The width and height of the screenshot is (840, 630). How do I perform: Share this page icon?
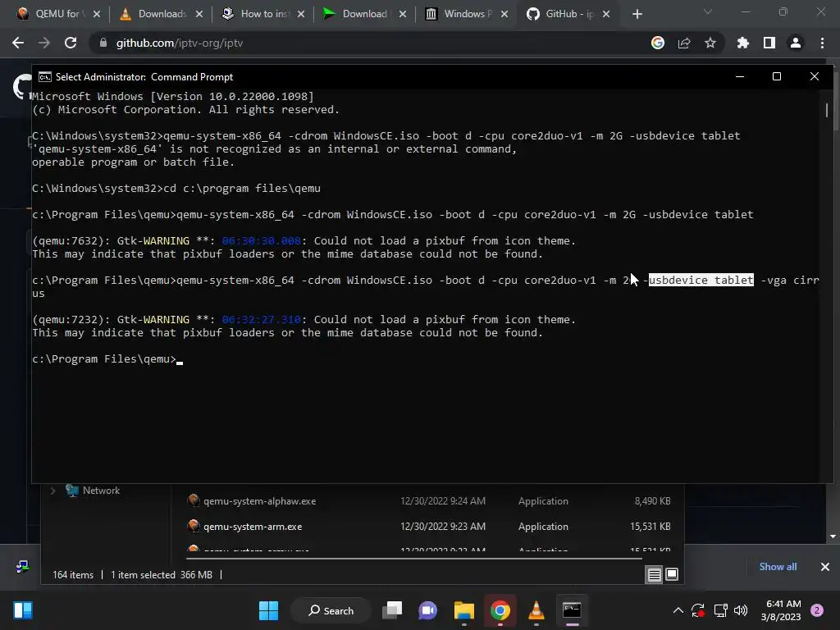(684, 43)
